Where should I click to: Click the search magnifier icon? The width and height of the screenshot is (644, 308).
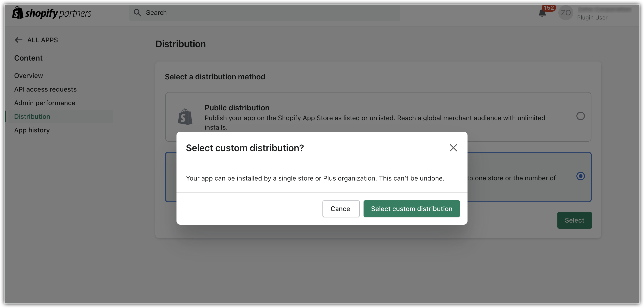click(137, 13)
